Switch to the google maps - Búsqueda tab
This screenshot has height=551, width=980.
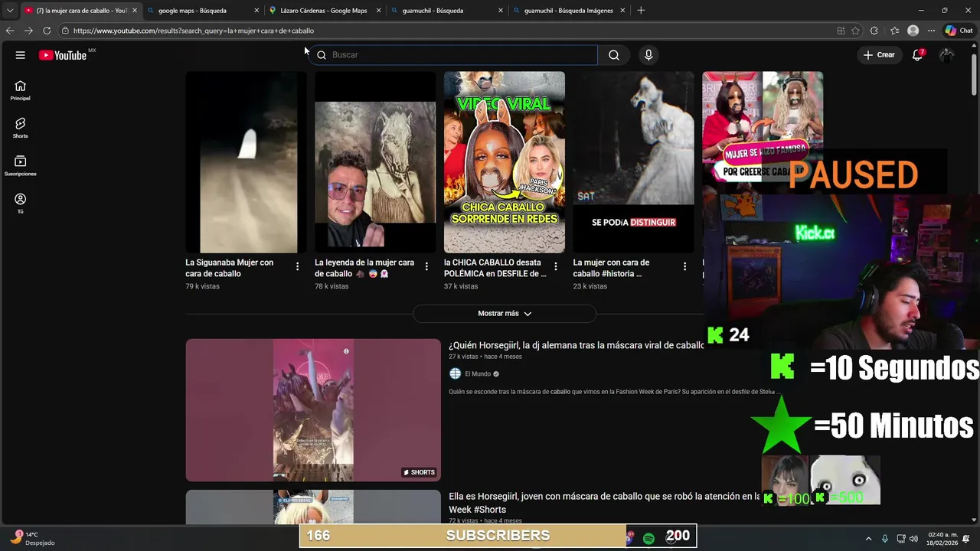point(202,11)
